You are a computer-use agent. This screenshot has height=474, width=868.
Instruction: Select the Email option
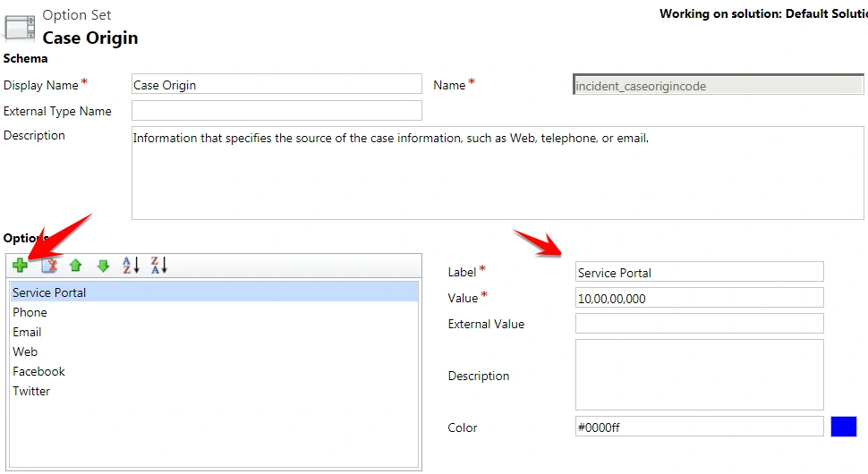[x=214, y=332]
